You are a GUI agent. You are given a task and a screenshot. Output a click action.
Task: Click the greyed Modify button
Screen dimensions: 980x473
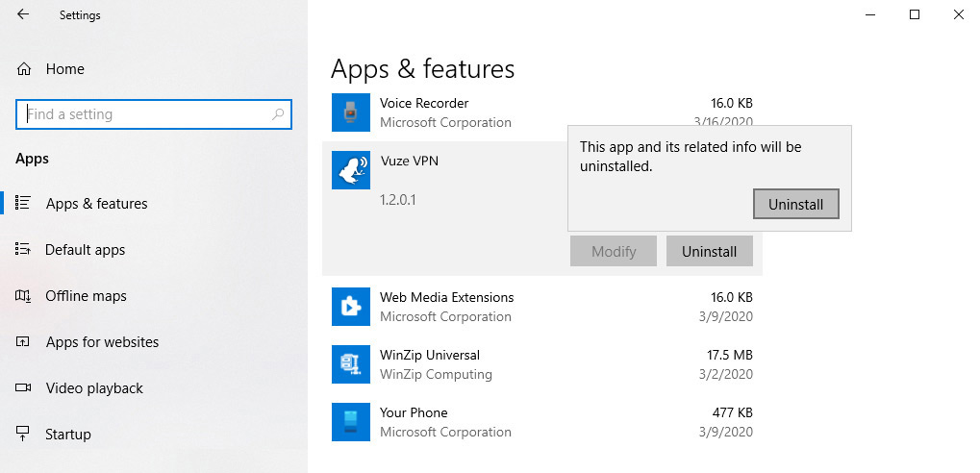[614, 251]
